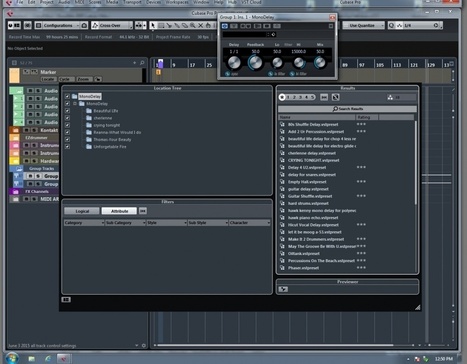Click the Group Tracks folder icon
This screenshot has width=467, height=364.
(x=19, y=169)
